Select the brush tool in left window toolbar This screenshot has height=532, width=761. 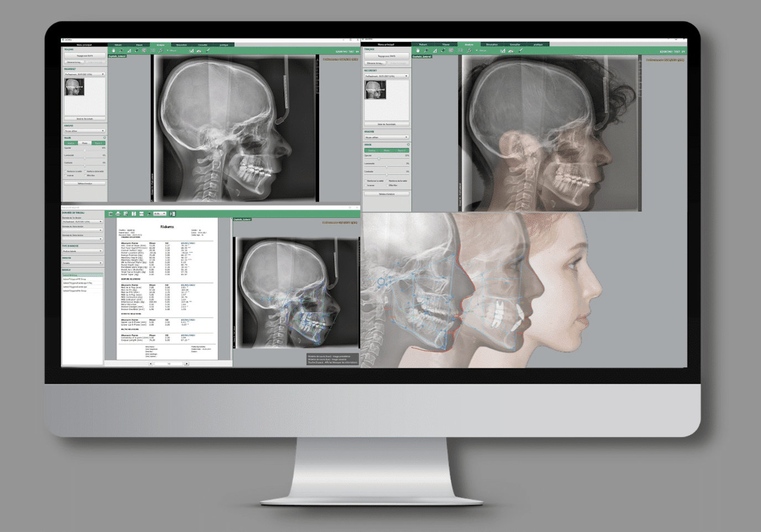point(207,50)
